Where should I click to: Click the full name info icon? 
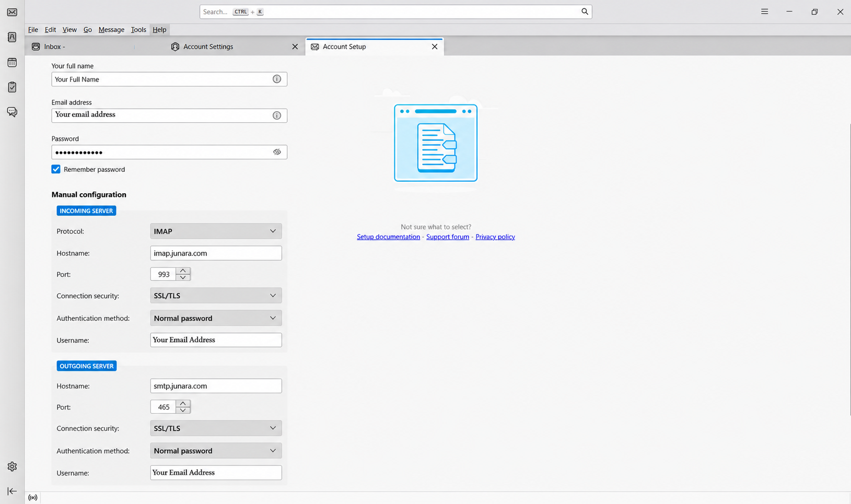277,79
